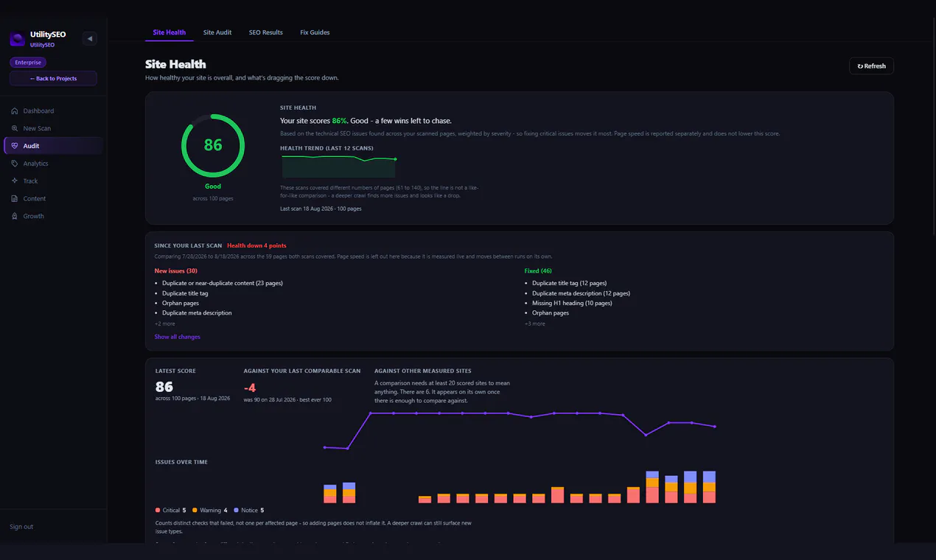Open the Content section
Viewport: 936px width, 560px height.
click(x=53, y=198)
